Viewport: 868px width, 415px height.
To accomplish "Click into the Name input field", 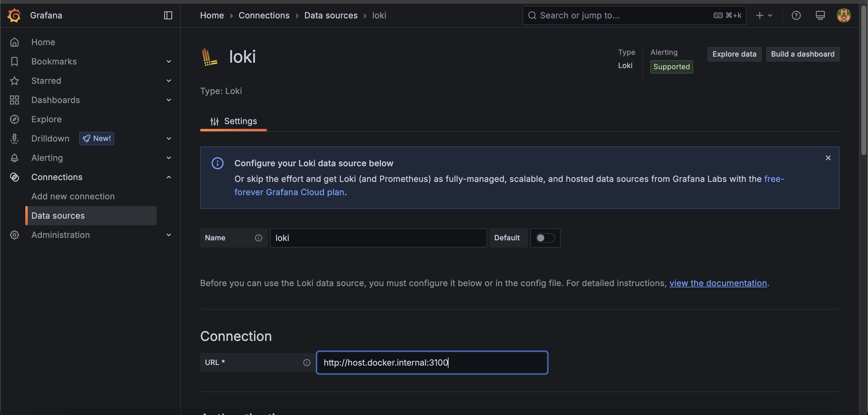I will tap(378, 238).
